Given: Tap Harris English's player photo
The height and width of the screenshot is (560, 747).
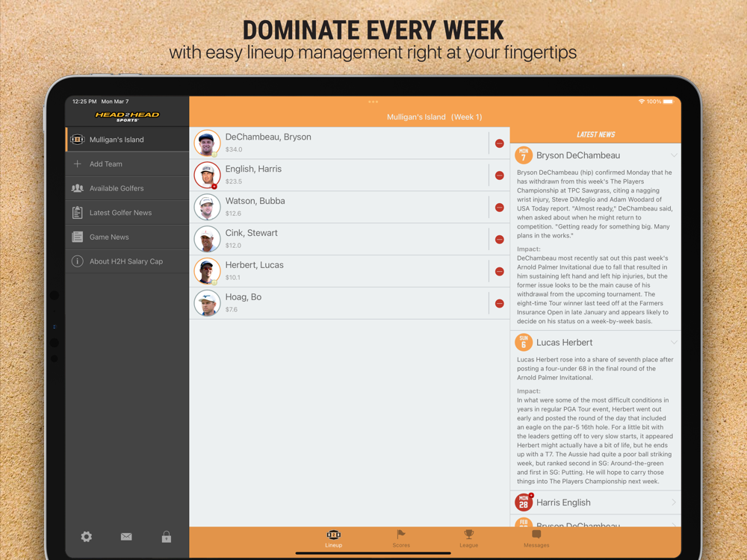Looking at the screenshot, I should point(207,175).
